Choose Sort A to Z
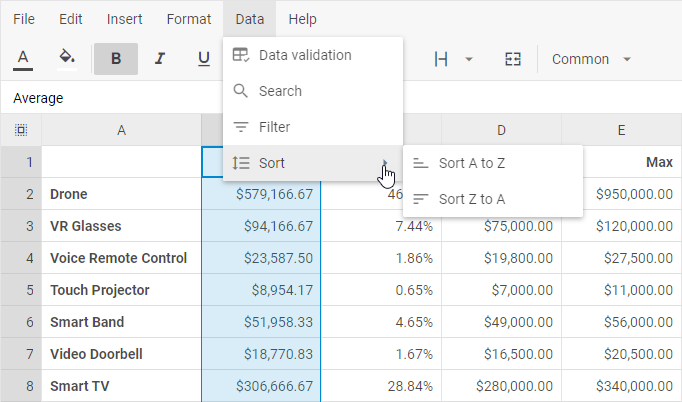Screen dimensions: 682x402 (x=493, y=163)
